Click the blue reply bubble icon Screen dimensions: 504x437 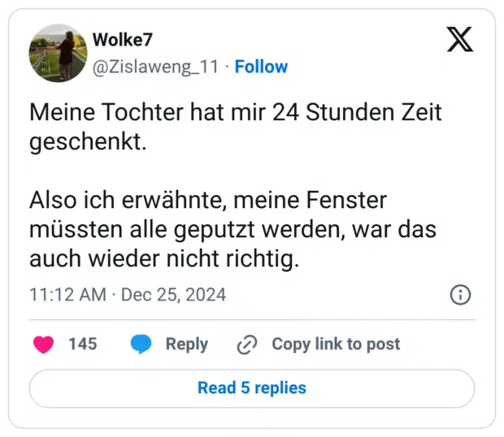tap(141, 344)
